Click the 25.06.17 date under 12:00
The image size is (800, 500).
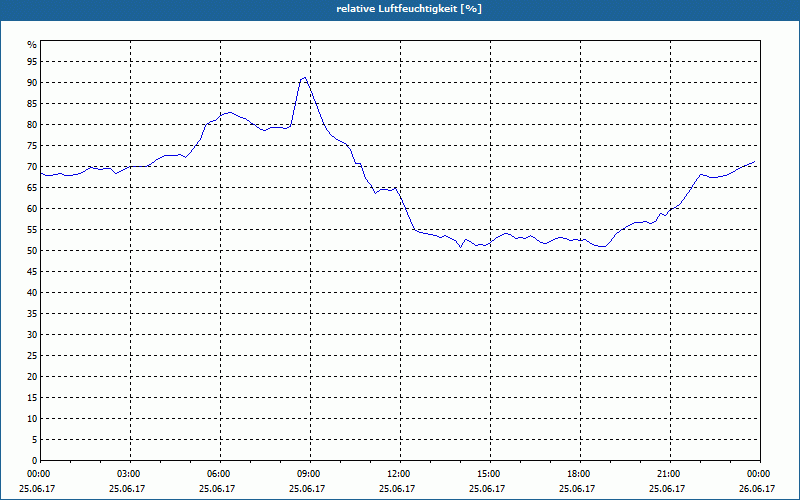[x=397, y=489]
